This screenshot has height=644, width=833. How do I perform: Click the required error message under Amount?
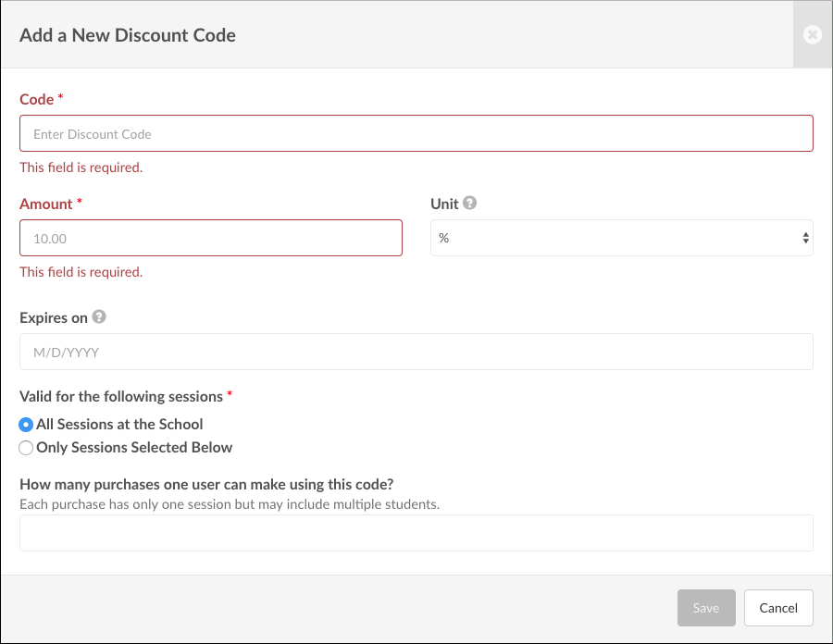coord(81,272)
